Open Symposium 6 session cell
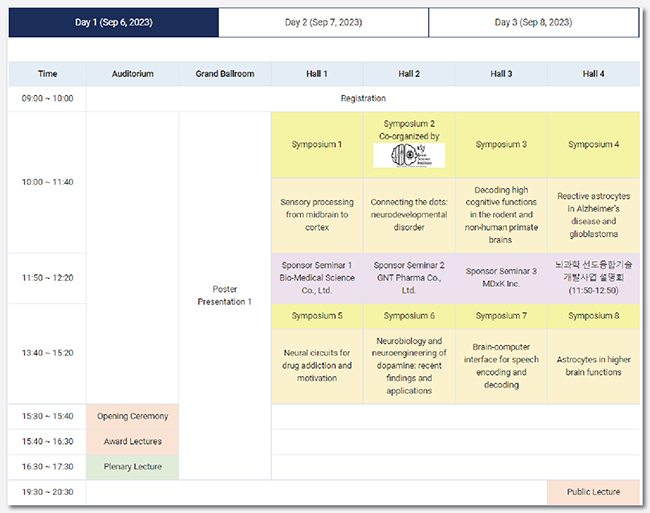Screen dimensions: 650x513 [409, 316]
